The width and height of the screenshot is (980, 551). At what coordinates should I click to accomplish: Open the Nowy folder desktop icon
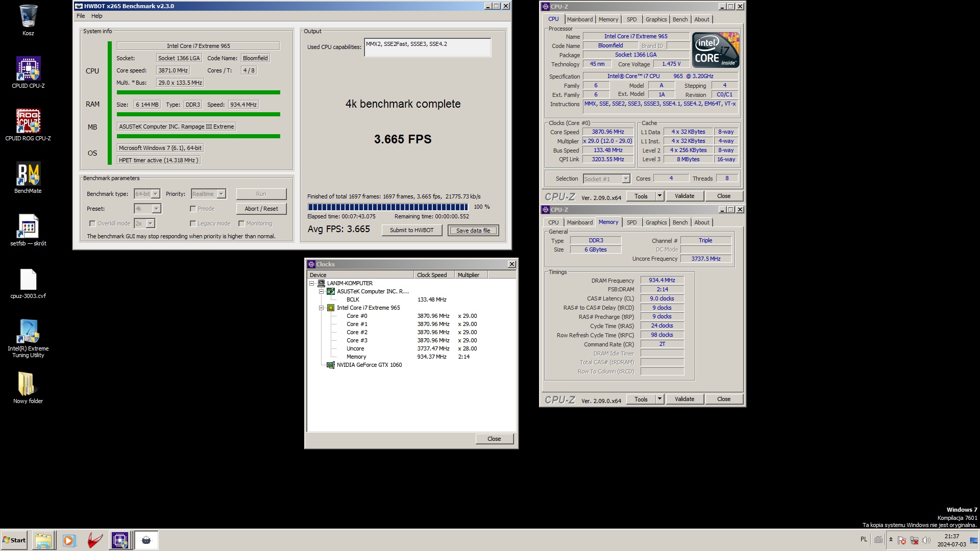(x=27, y=384)
